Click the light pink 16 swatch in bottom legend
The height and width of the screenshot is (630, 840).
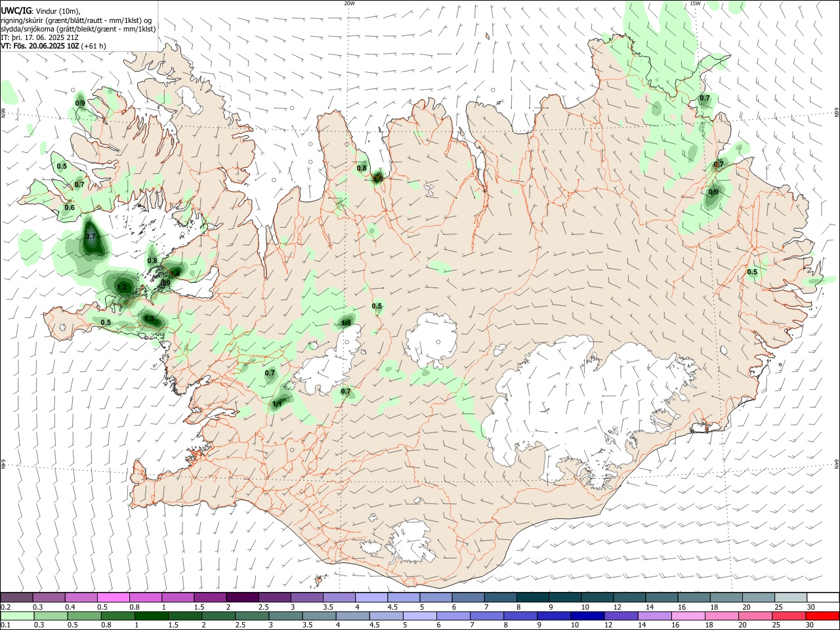click(x=688, y=616)
